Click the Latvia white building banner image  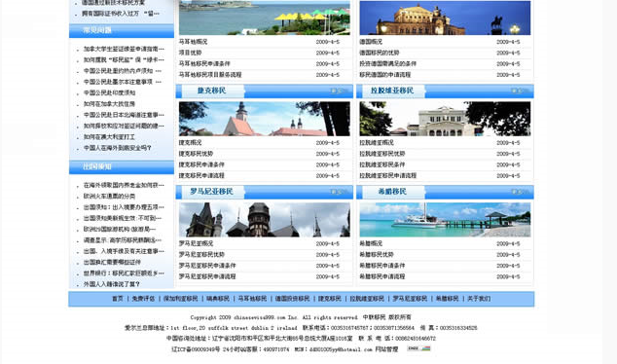pyautogui.click(x=445, y=119)
